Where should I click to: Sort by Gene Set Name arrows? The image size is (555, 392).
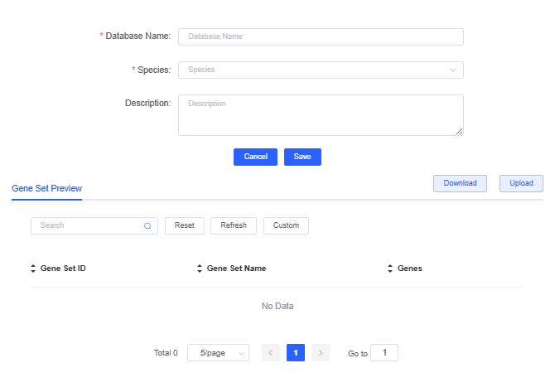[200, 269]
